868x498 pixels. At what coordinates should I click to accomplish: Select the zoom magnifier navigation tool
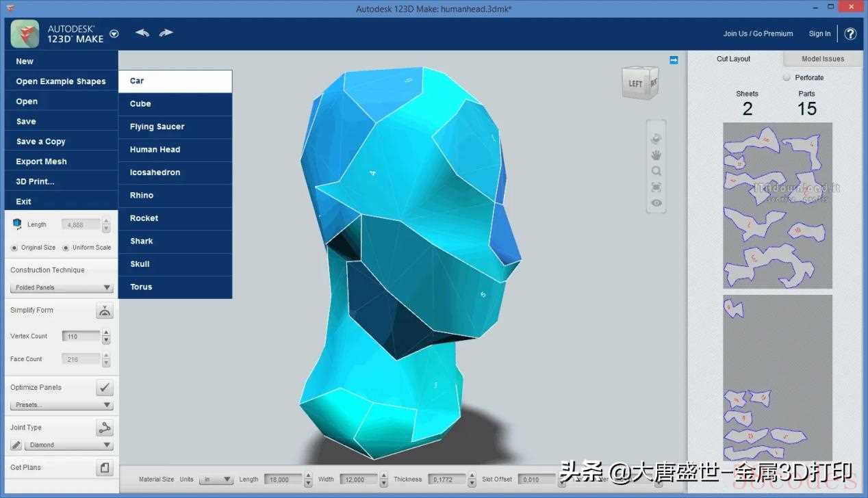(x=656, y=171)
